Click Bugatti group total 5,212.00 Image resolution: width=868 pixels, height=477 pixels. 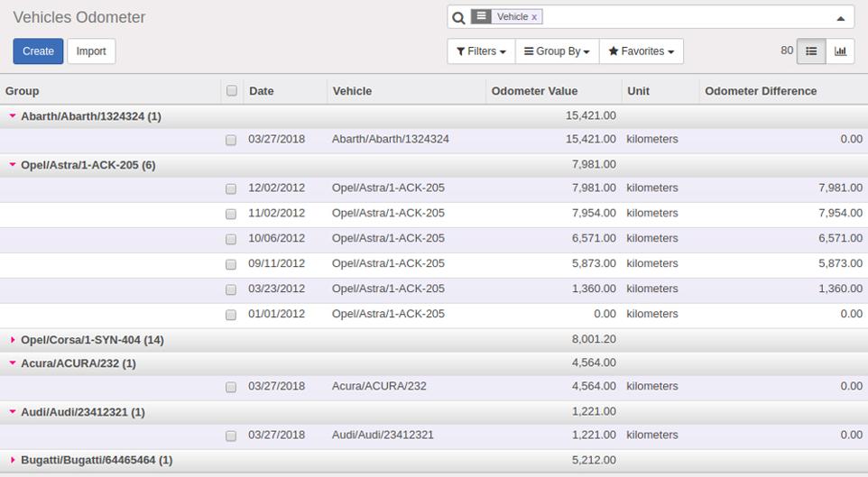[x=594, y=460]
